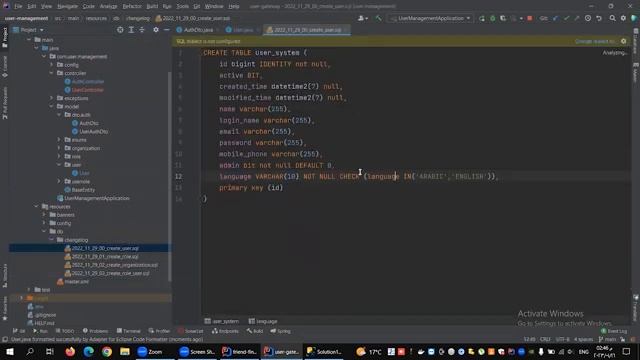640x360 pixels.
Task: Hide the Project tool window
Action: coord(167,30)
